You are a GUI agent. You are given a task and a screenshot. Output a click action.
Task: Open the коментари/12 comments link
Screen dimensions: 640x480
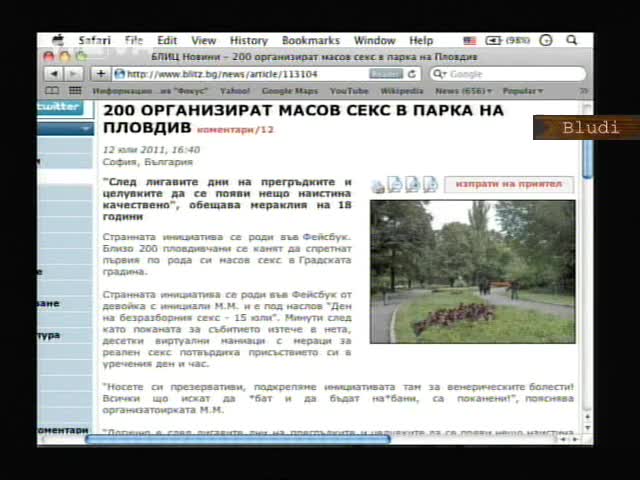coord(236,130)
